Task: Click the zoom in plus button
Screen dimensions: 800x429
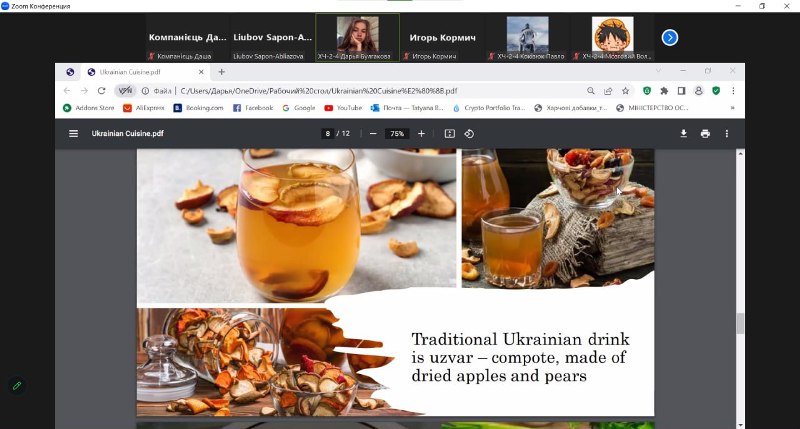Action: (421, 133)
